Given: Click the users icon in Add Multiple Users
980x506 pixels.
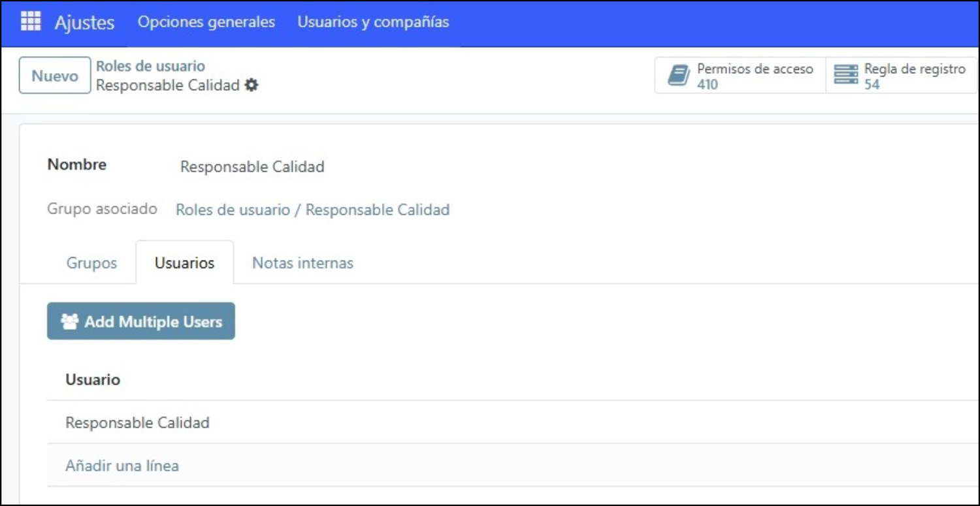Looking at the screenshot, I should point(70,321).
